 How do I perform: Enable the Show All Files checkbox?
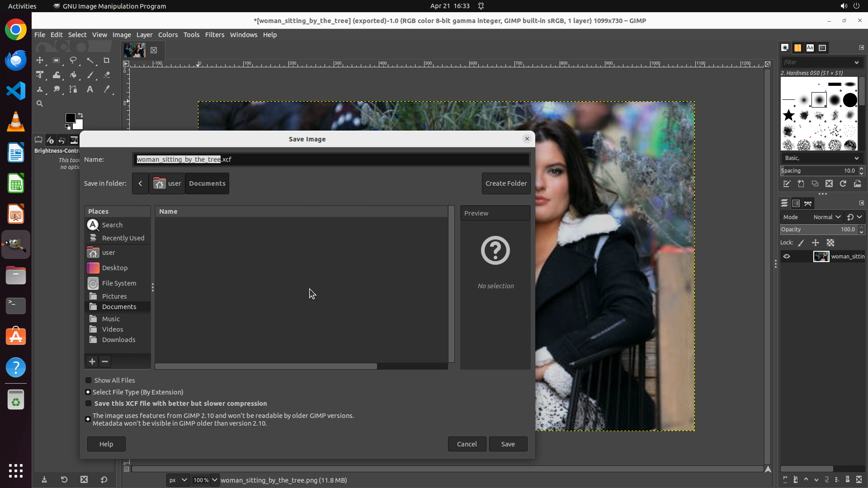(89, 380)
